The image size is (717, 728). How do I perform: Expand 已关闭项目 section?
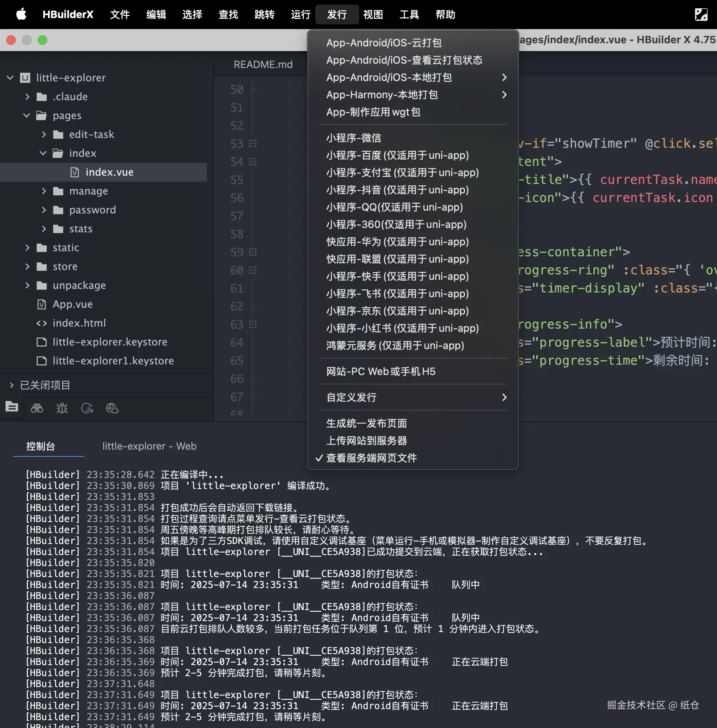[x=11, y=385]
